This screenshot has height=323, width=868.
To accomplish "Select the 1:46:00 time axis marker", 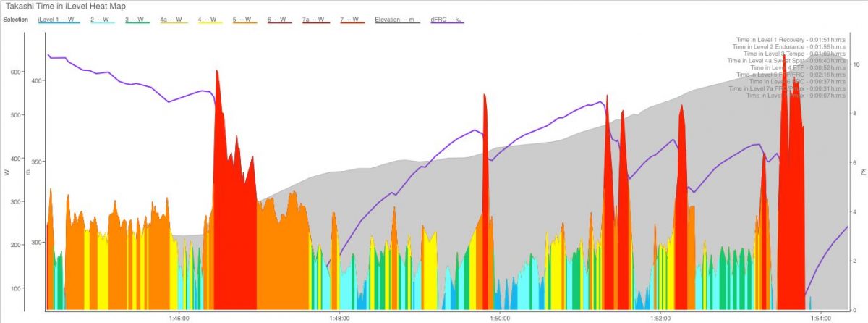I will pos(179,317).
